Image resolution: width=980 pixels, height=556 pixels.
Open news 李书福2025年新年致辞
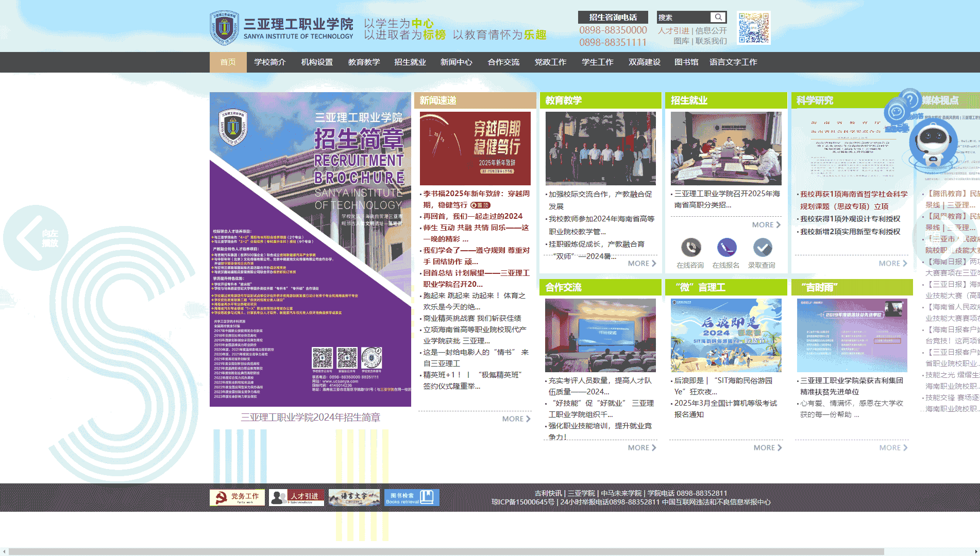coord(476,199)
